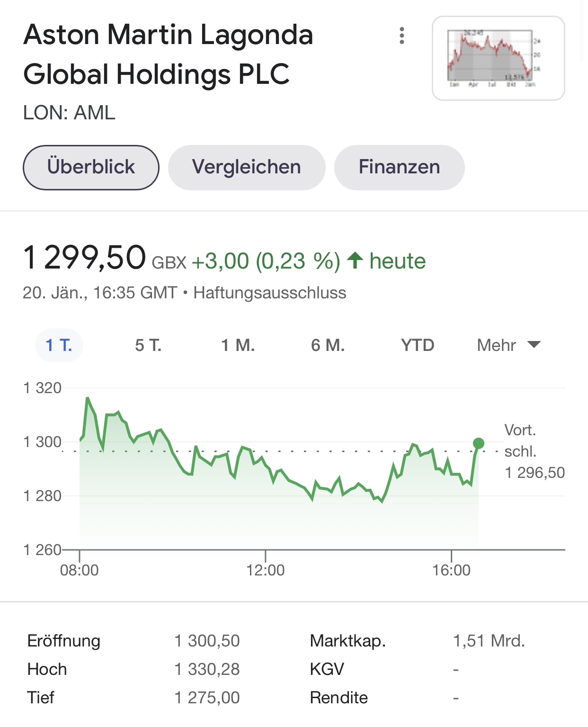The height and width of the screenshot is (727, 588).
Task: Click the 12:00 marker on the time axis
Action: [x=266, y=570]
